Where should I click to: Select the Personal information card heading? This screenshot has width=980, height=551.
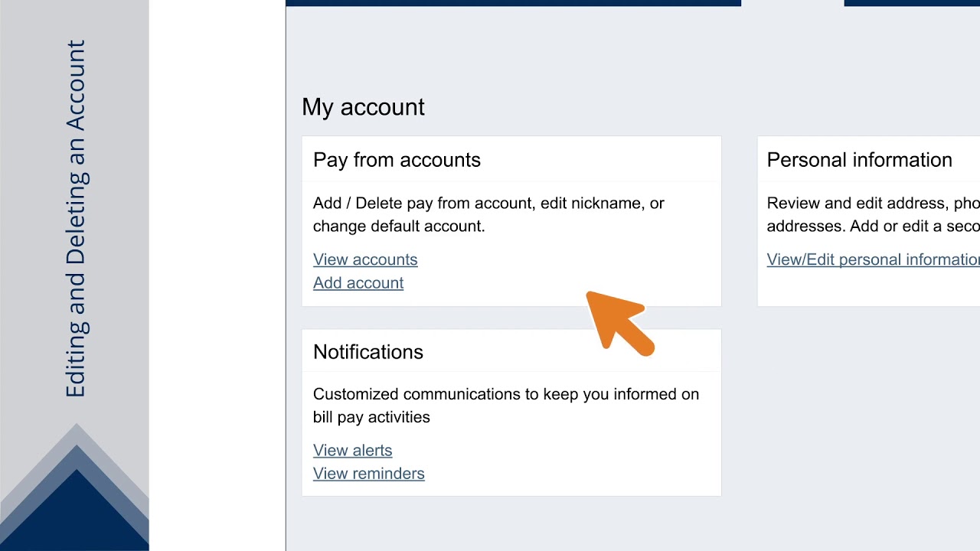point(859,160)
